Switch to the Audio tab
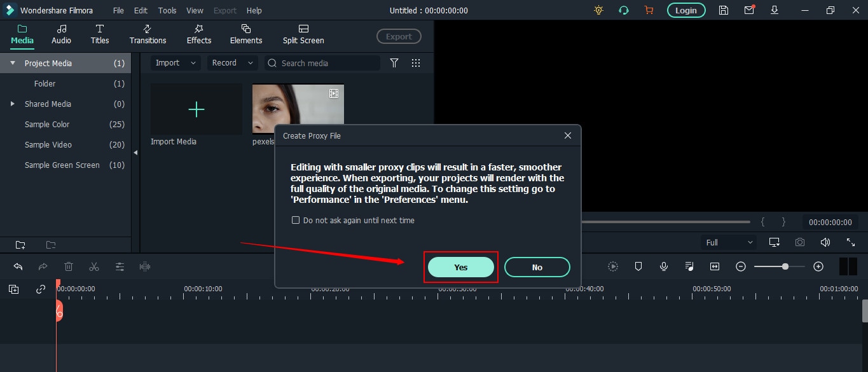Viewport: 868px width, 372px height. [61, 34]
